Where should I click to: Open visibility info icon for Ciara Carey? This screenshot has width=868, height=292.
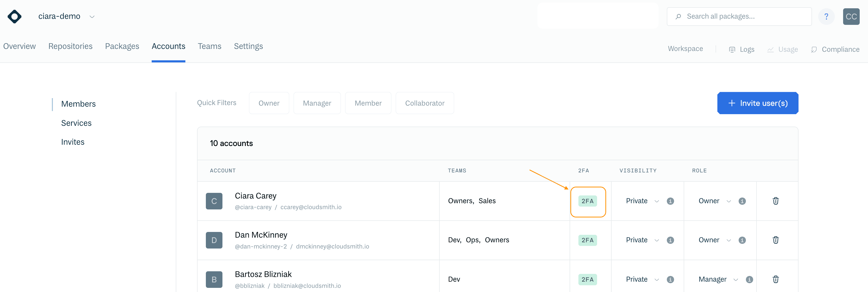(670, 201)
